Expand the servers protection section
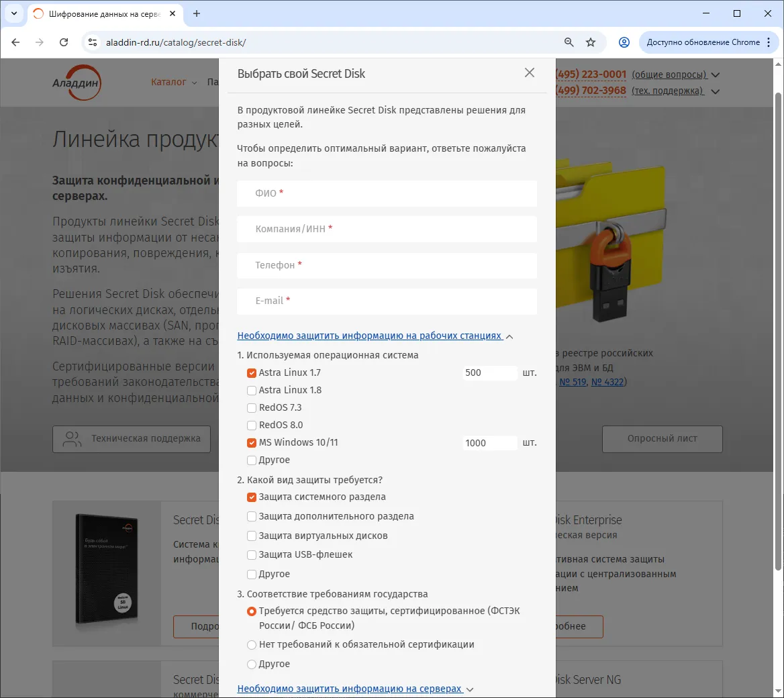Viewport: 784px width, 698px height. click(355, 689)
